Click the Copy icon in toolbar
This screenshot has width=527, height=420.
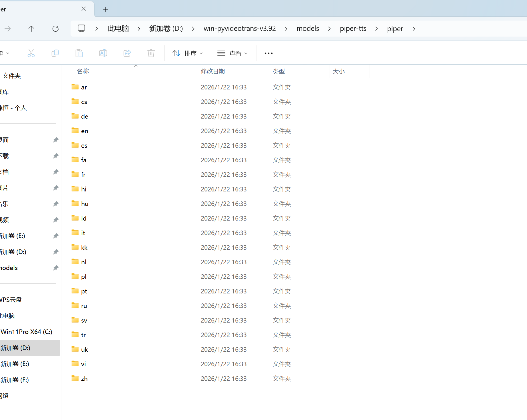tap(55, 53)
